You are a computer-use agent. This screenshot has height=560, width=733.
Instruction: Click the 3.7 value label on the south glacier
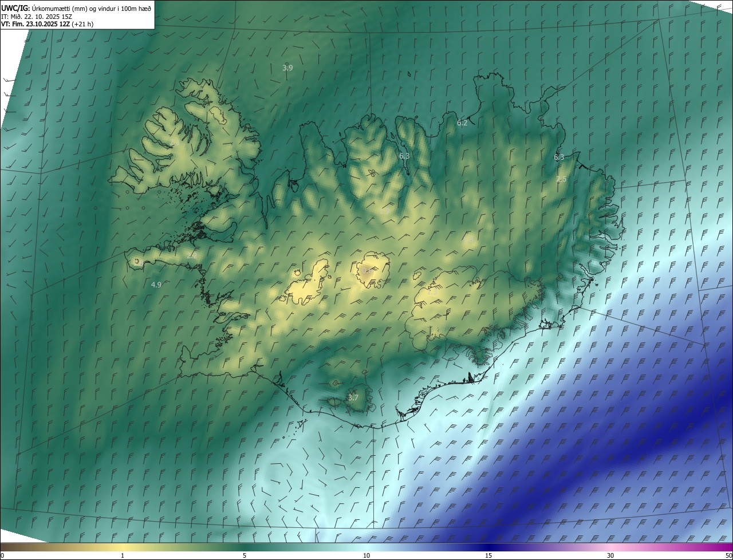(353, 397)
